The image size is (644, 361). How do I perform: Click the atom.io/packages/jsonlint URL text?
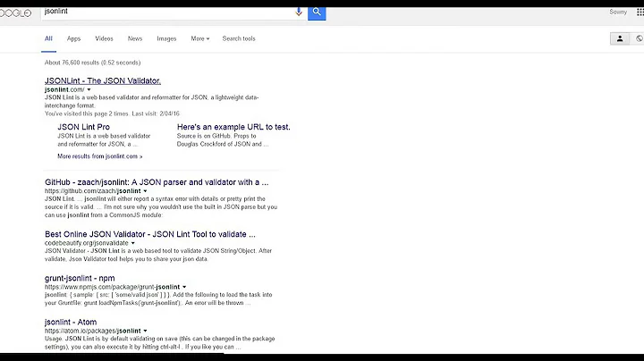[93, 331]
